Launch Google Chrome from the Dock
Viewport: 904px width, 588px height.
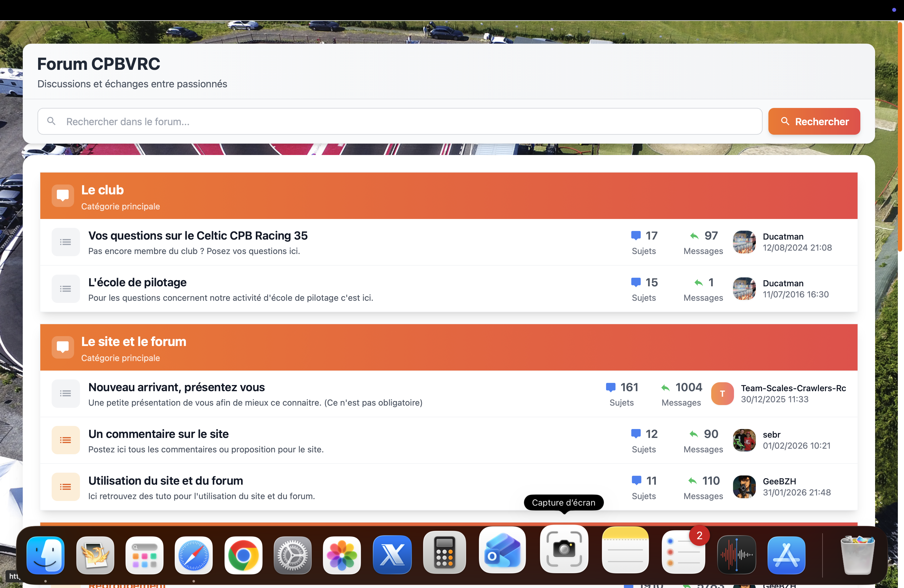pos(243,555)
